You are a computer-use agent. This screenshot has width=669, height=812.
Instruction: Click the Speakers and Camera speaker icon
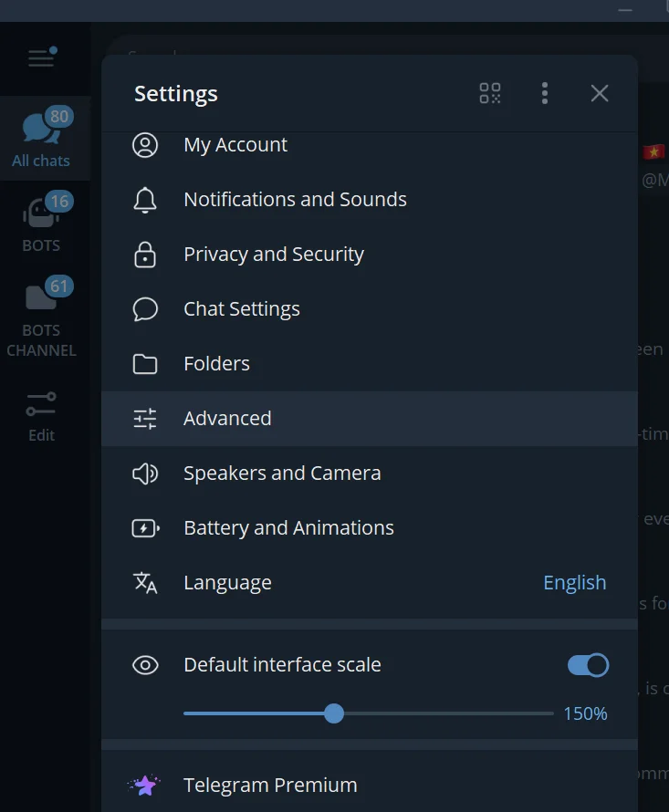click(x=145, y=474)
